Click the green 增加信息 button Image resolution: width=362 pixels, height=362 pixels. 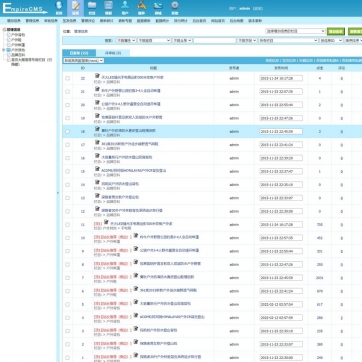point(336,31)
